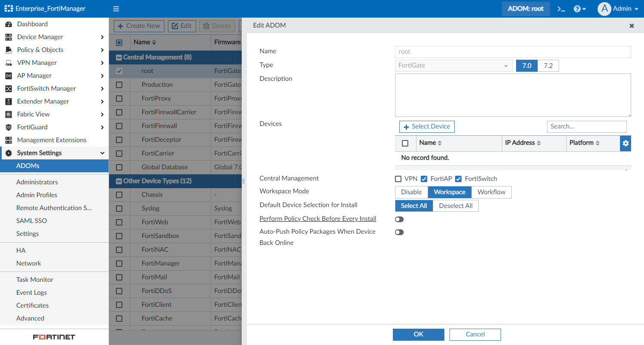This screenshot has width=644, height=345.
Task: Expand the Device Manager submenu
Action: 102,37
